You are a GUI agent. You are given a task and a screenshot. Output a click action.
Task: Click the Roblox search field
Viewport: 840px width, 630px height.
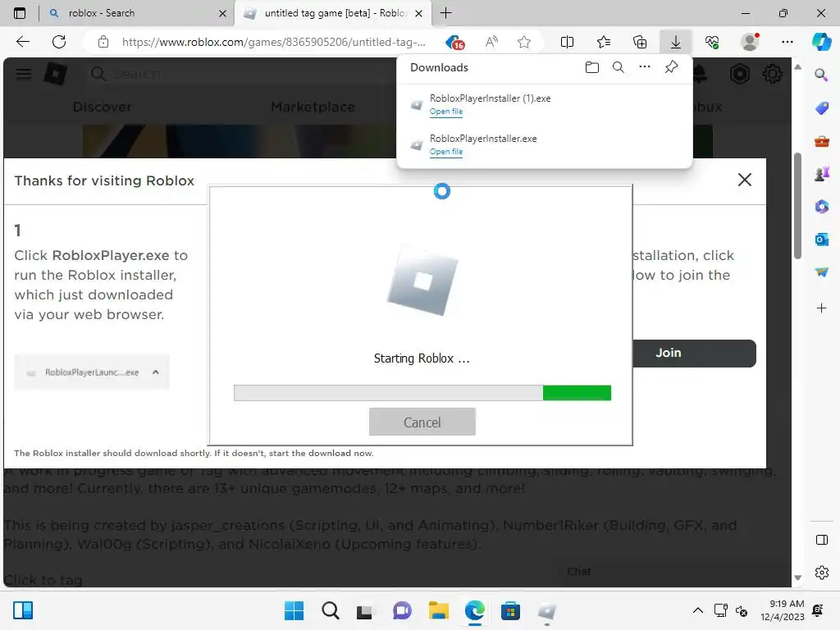(x=241, y=73)
